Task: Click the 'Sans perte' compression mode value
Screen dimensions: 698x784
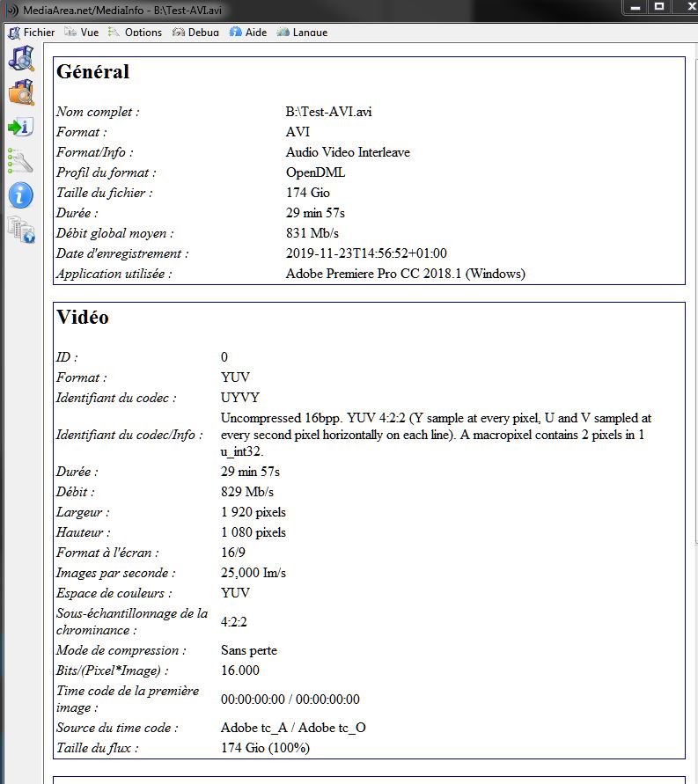Action: (248, 650)
